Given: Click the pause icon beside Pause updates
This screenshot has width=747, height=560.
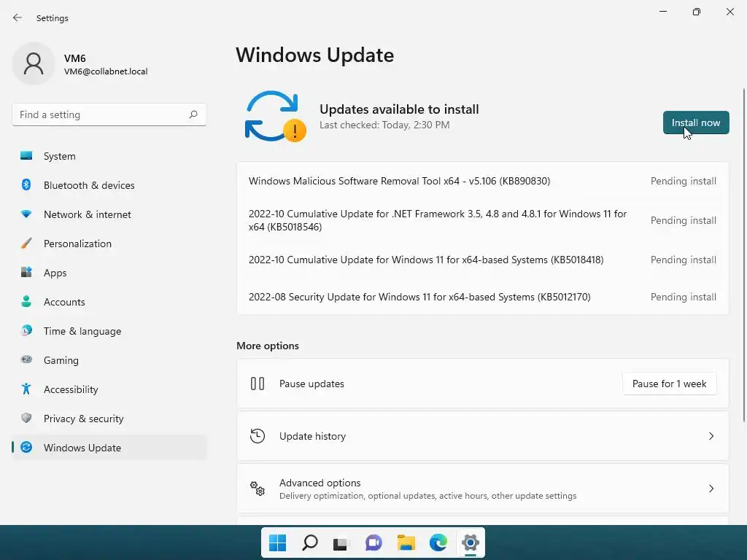Looking at the screenshot, I should click(x=258, y=384).
